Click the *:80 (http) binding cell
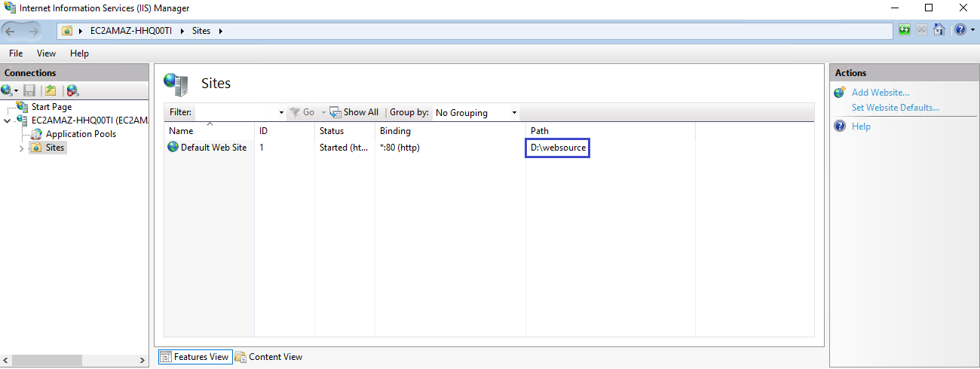This screenshot has width=980, height=369. pos(400,148)
